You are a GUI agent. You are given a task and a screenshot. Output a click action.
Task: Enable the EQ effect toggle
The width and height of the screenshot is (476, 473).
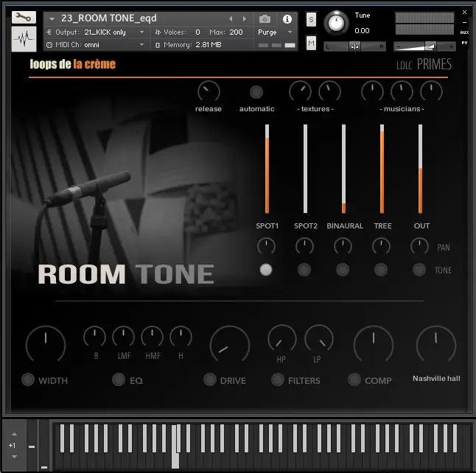click(119, 379)
